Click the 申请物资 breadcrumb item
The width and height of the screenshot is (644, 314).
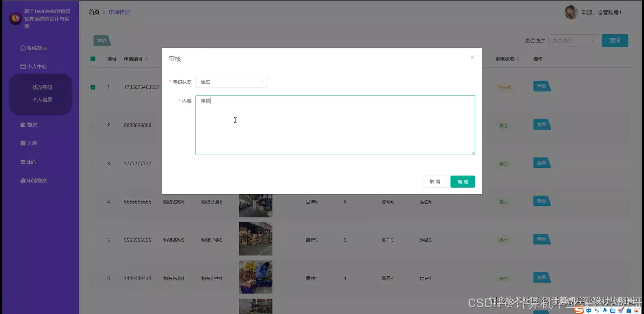119,12
